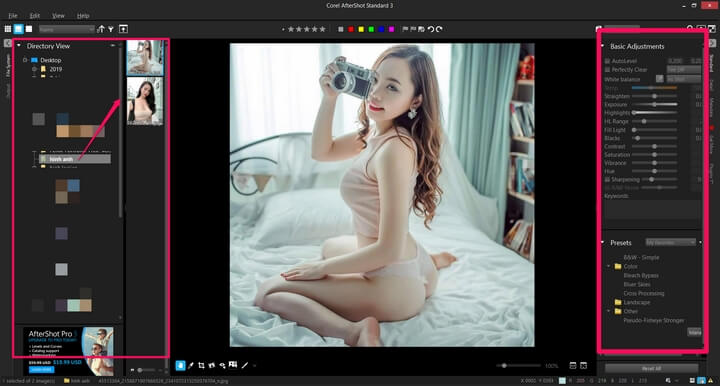The width and height of the screenshot is (720, 386).
Task: Click the Reset All button
Action: 651,368
